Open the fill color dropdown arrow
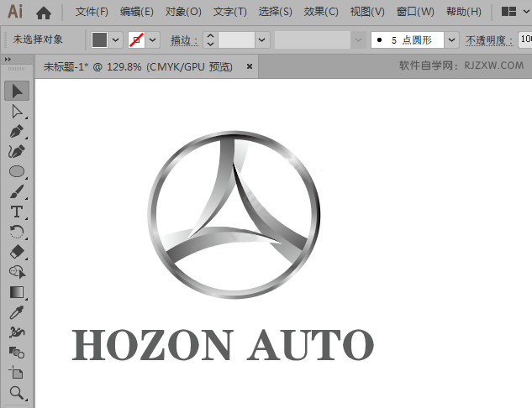 pos(116,40)
